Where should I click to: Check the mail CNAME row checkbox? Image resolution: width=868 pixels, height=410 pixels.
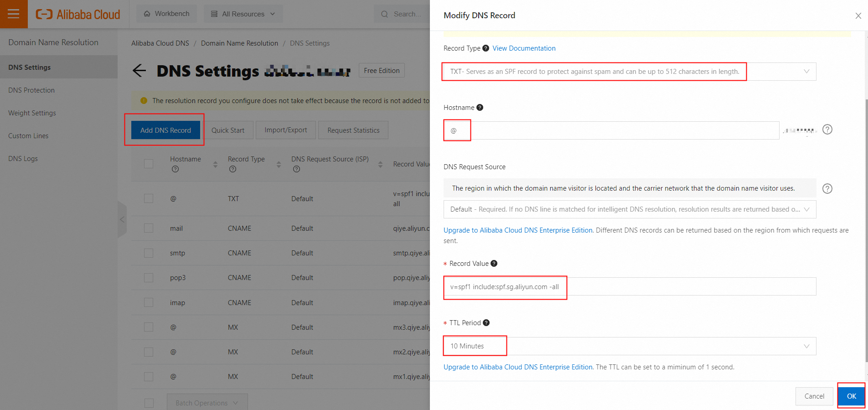[x=149, y=228]
